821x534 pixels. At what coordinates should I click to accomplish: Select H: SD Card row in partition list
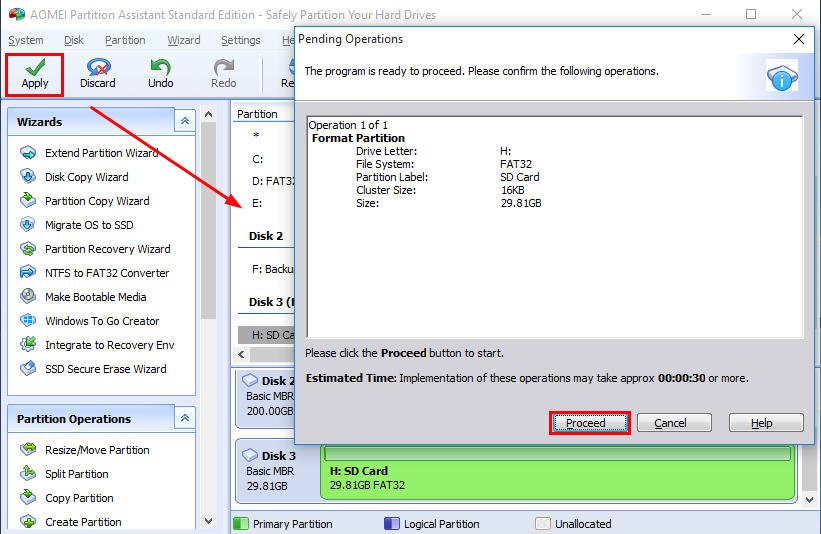(x=265, y=335)
